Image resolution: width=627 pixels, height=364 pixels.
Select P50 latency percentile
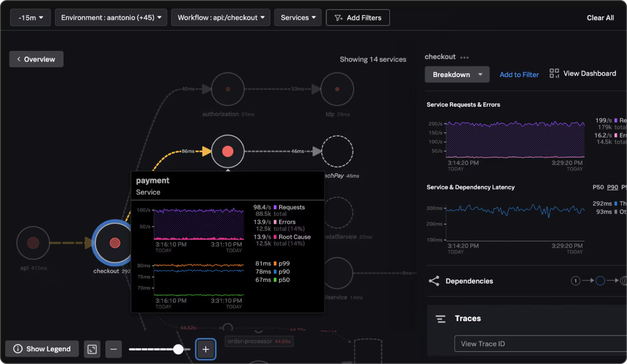pos(598,187)
